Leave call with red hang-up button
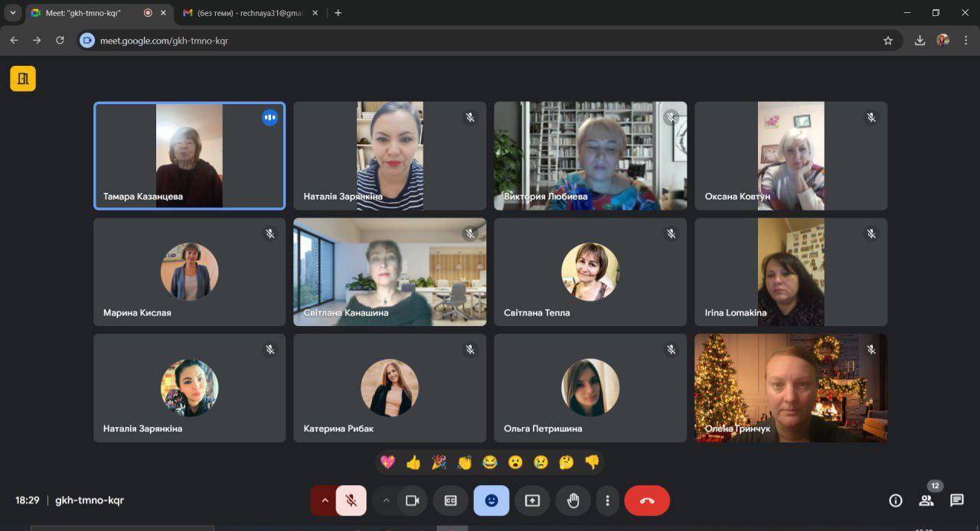Viewport: 980px width, 531px height. coord(647,500)
